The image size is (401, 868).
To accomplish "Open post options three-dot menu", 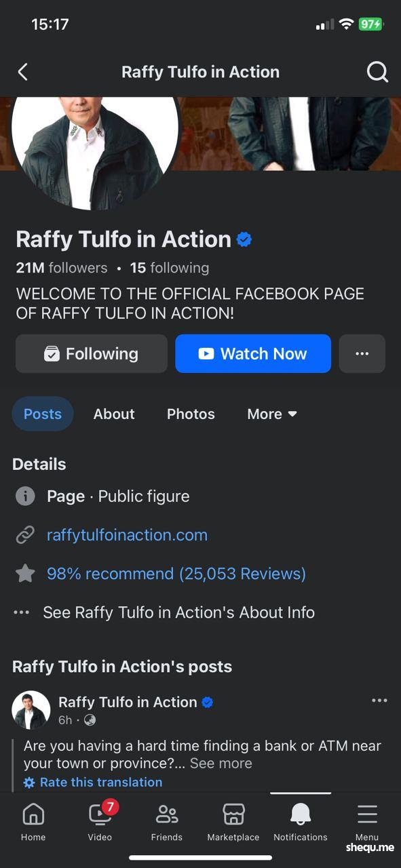I will point(379,701).
